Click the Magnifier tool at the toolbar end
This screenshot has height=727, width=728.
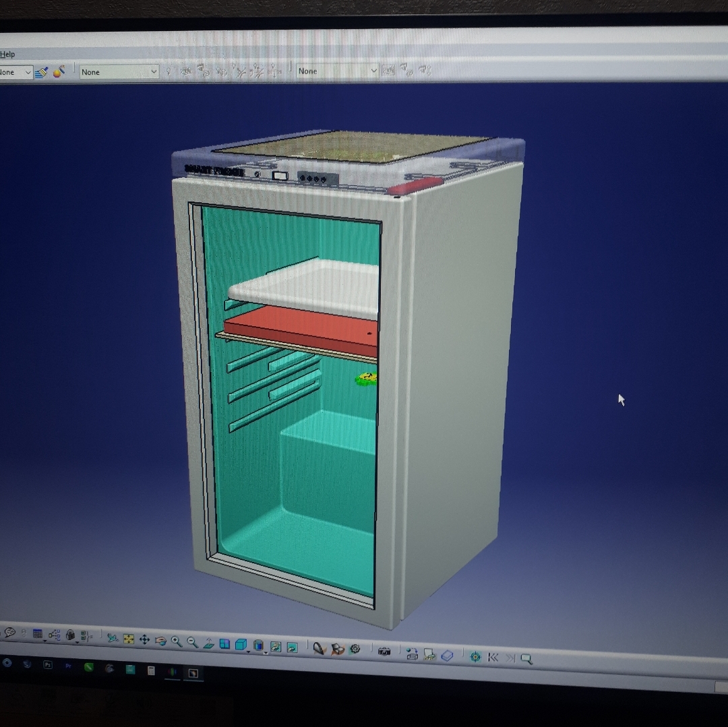[x=526, y=659]
